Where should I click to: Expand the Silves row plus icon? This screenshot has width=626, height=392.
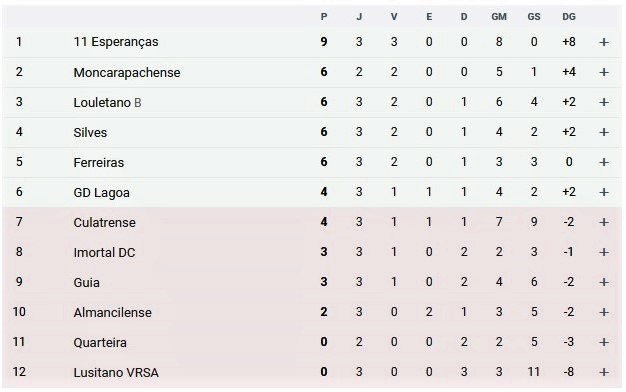(604, 132)
